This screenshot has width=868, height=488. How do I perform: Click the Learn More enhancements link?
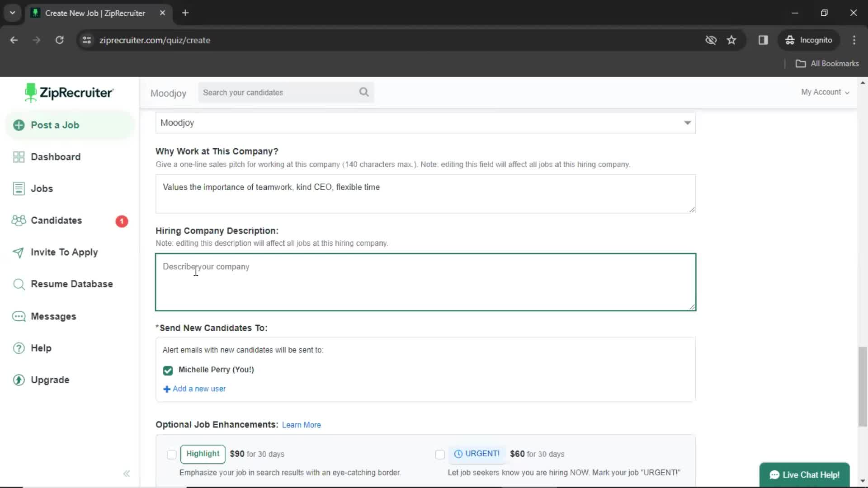click(x=302, y=424)
